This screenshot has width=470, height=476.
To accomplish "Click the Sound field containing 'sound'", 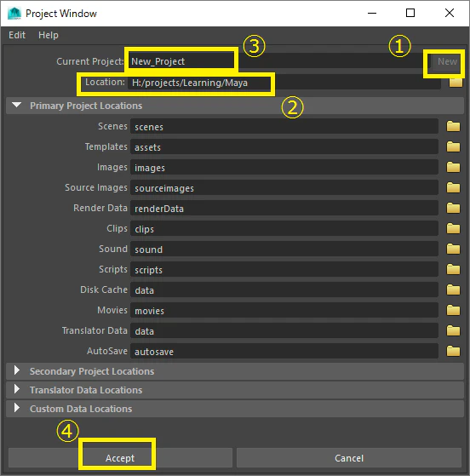I will click(x=284, y=249).
